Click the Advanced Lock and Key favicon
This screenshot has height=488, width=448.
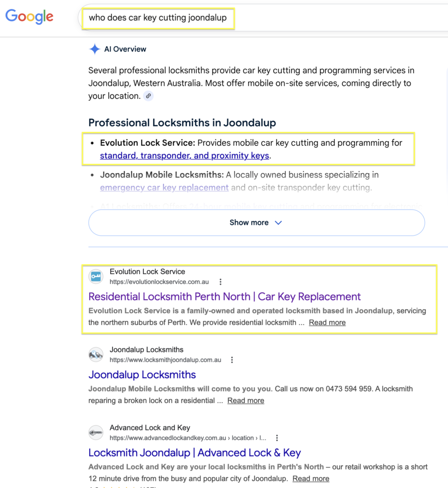tap(96, 433)
